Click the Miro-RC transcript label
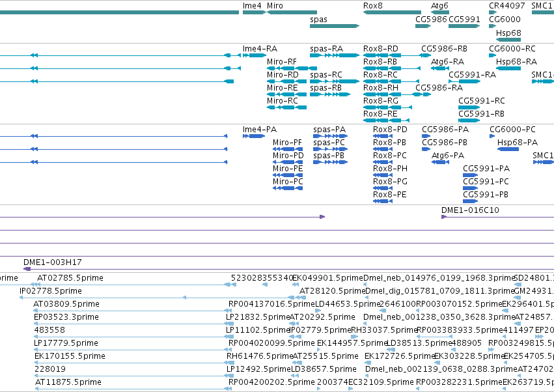 [x=283, y=101]
